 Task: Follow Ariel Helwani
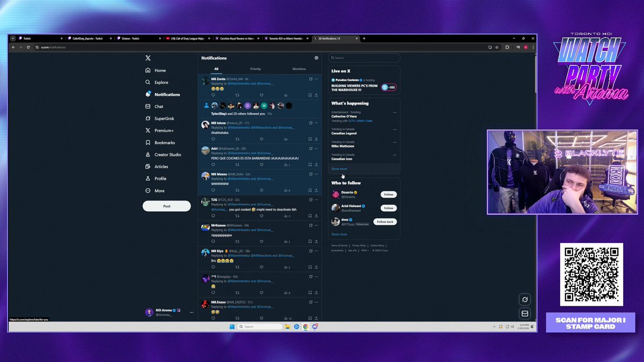coord(389,208)
